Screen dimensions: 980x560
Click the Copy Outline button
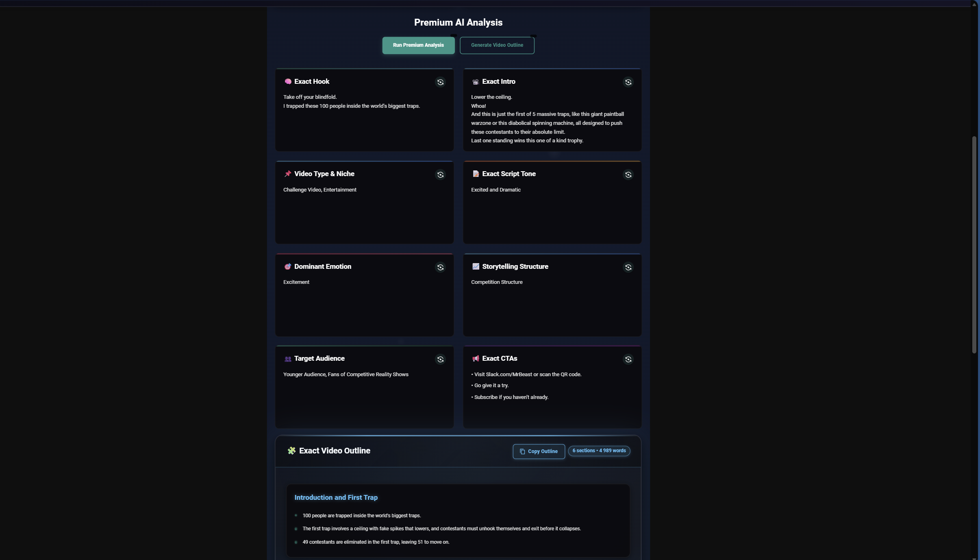point(538,451)
